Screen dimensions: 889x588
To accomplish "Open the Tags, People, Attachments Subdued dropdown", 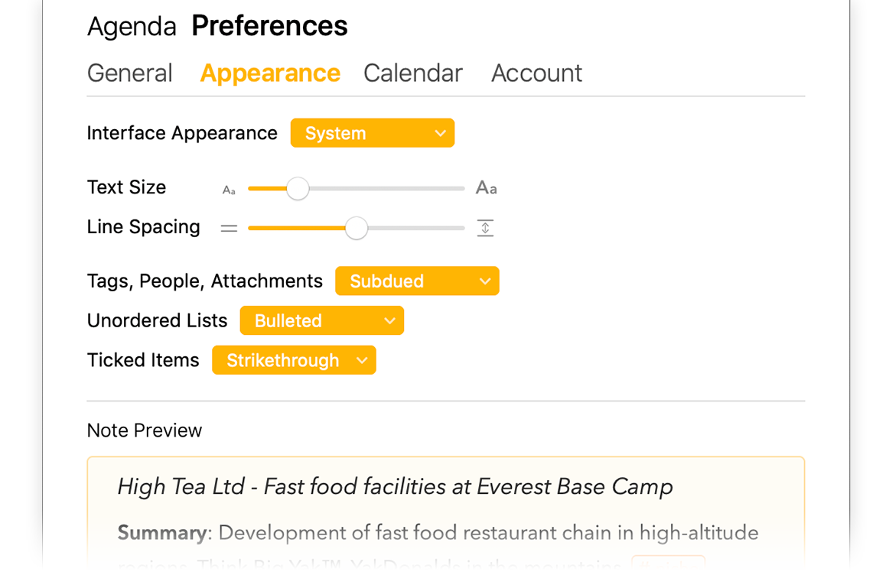I will coord(417,281).
